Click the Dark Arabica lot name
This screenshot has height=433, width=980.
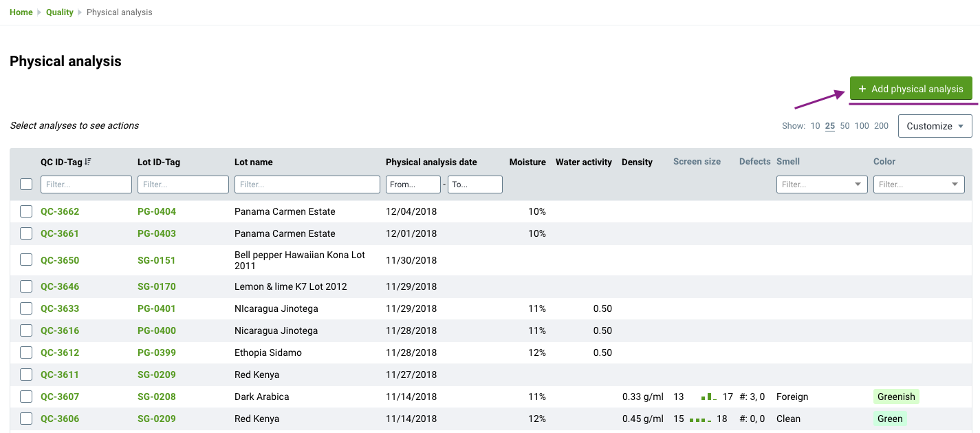coord(262,397)
